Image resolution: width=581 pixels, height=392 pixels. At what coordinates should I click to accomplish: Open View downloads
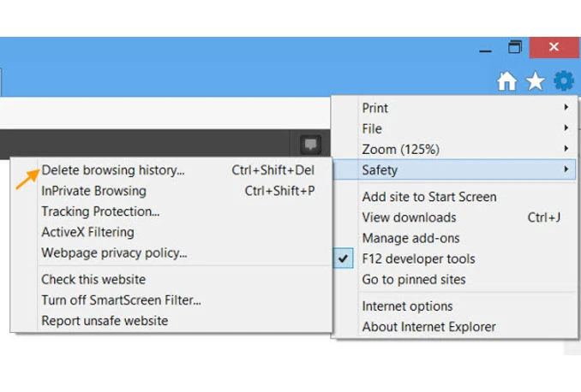[x=455, y=217]
